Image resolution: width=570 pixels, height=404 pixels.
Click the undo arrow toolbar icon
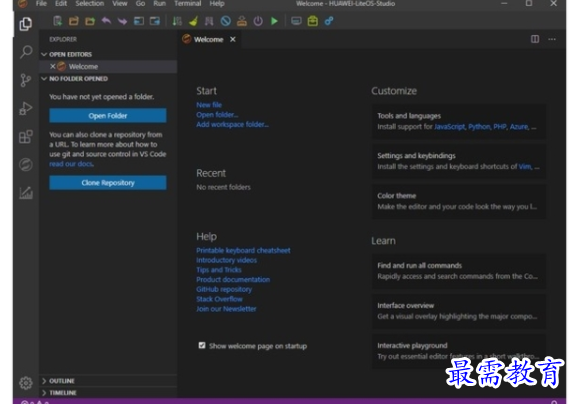[106, 21]
